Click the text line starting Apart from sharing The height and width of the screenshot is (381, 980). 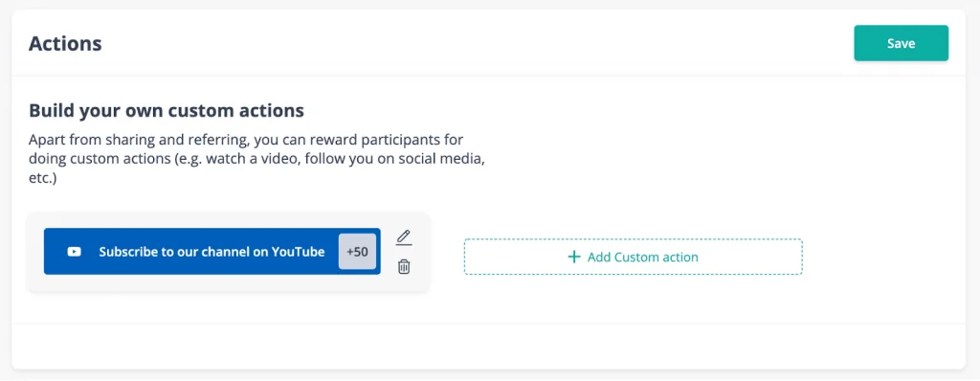tap(246, 139)
